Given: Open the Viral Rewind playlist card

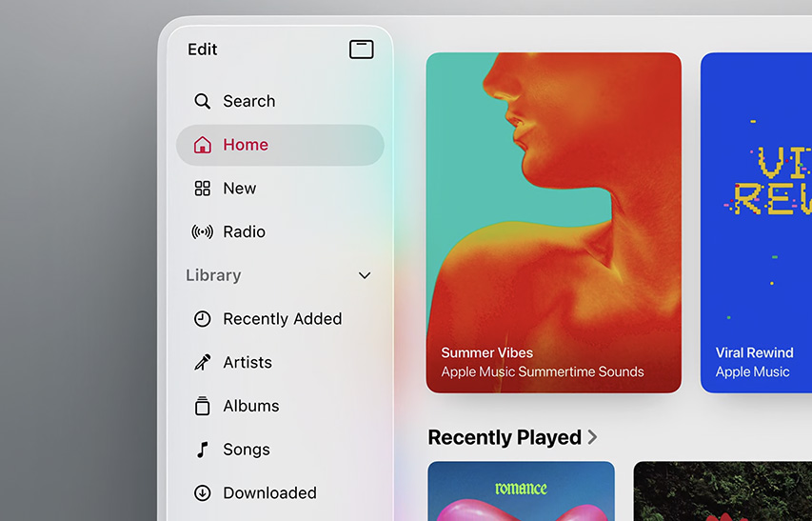Looking at the screenshot, I should click(756, 222).
